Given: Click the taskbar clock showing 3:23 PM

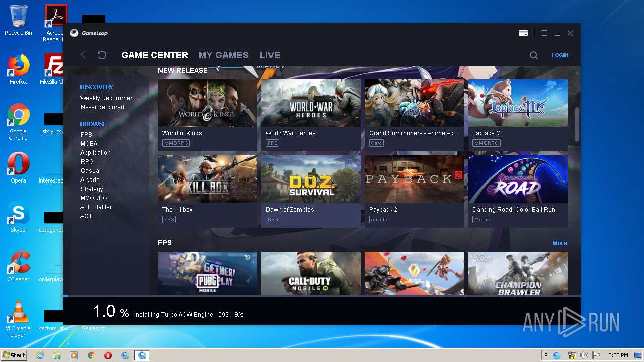Looking at the screenshot, I should (618, 355).
